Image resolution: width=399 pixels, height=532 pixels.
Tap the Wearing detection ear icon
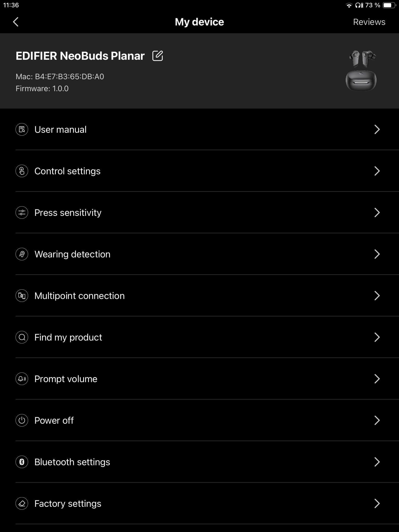(22, 254)
